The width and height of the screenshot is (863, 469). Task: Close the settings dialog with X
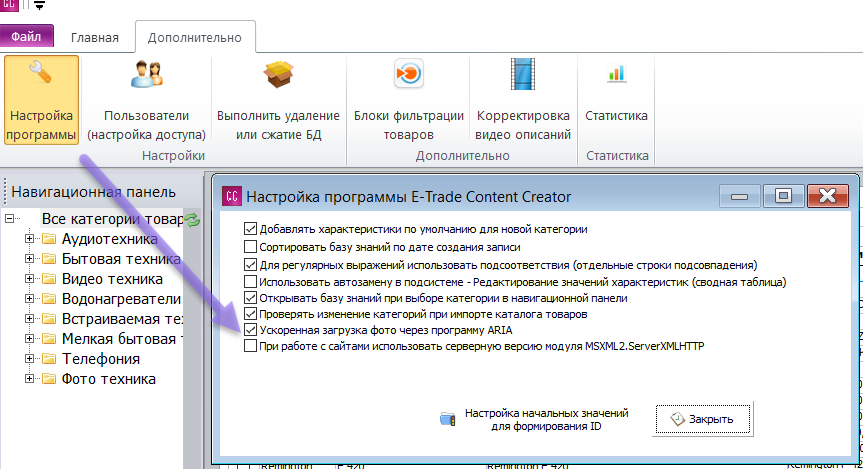pos(828,195)
